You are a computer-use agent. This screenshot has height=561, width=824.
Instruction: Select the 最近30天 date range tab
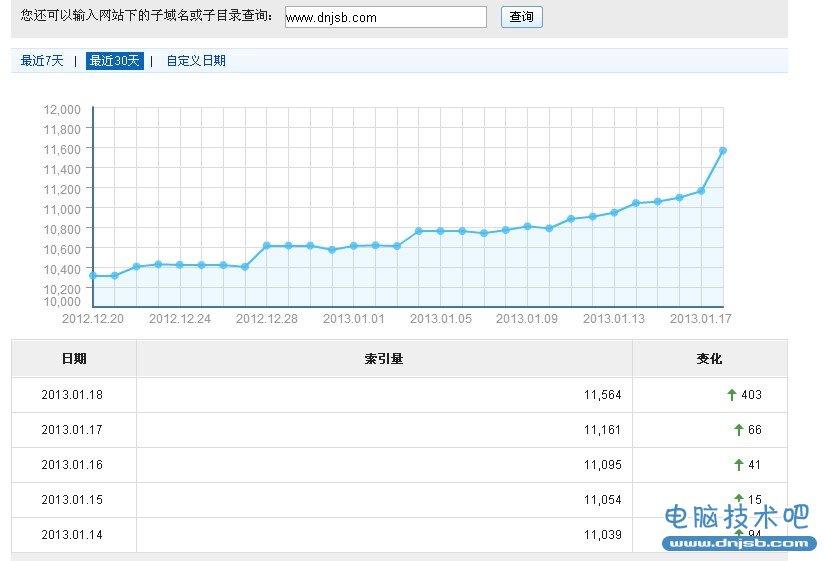(x=114, y=61)
